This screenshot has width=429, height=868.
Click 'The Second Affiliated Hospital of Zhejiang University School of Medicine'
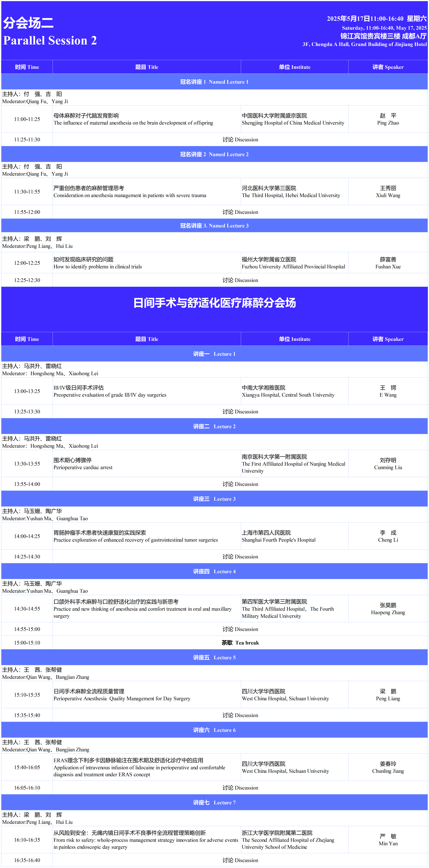[288, 843]
